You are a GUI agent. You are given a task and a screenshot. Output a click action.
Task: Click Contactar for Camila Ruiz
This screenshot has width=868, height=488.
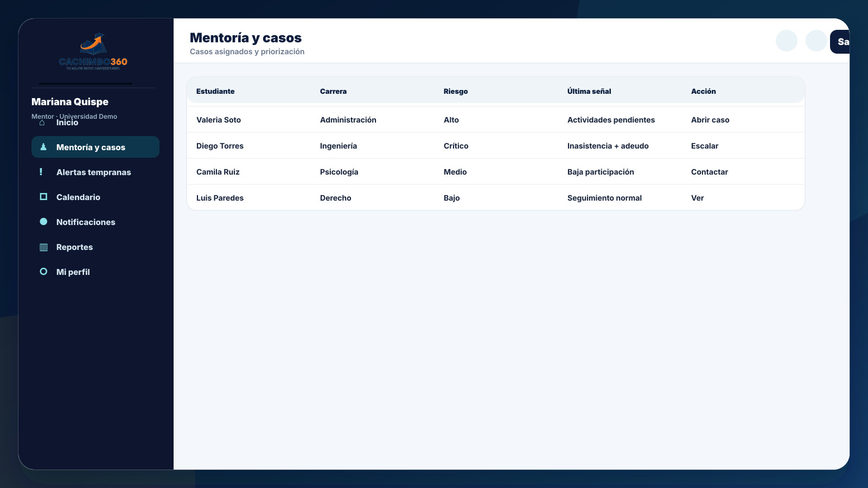point(710,172)
